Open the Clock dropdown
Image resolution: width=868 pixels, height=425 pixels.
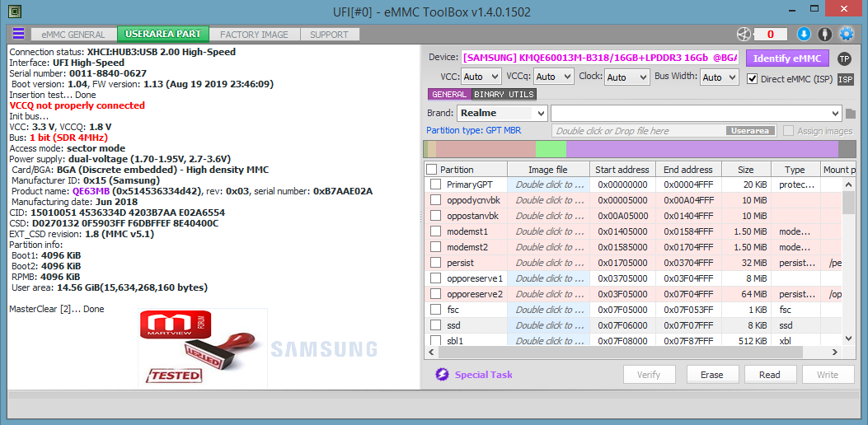pos(626,77)
